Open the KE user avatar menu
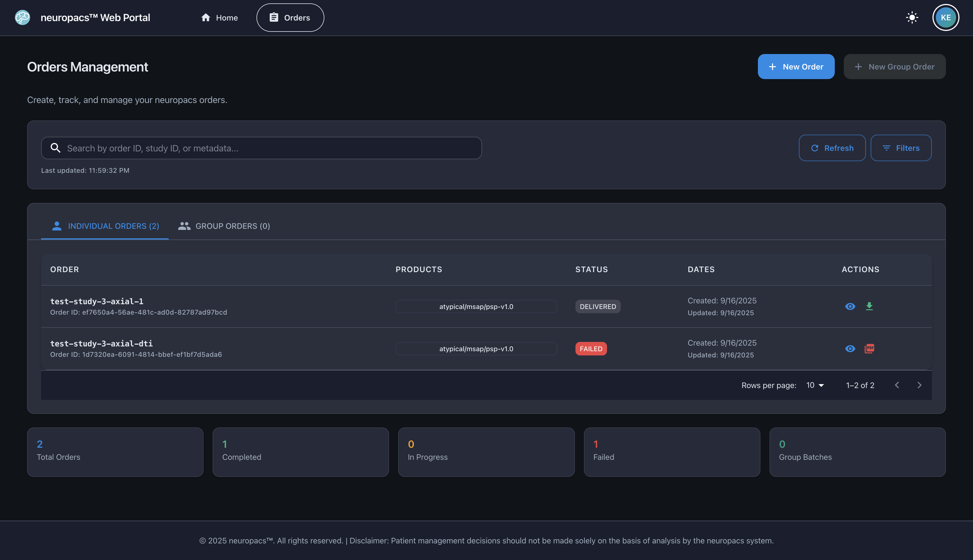 tap(945, 17)
